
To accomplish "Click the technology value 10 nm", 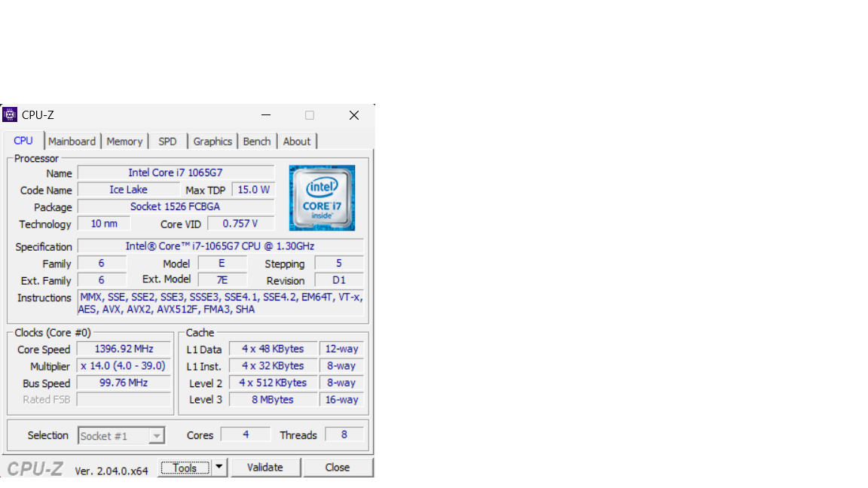I will click(104, 224).
